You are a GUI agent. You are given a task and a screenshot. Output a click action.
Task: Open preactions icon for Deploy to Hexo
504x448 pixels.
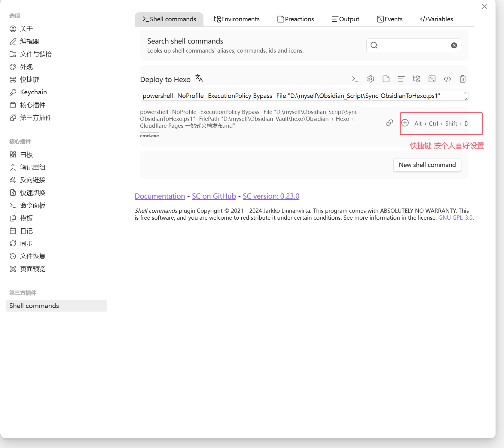pyautogui.click(x=386, y=79)
